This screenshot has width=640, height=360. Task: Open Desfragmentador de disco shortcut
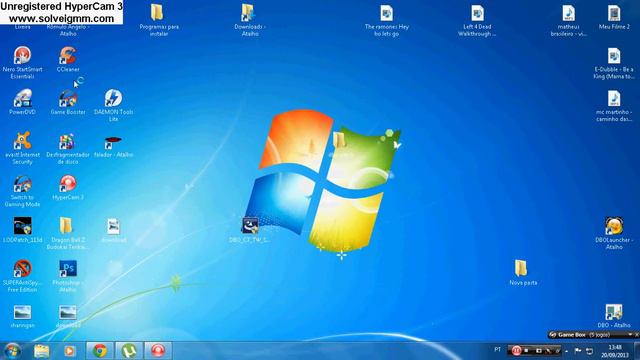(68, 148)
